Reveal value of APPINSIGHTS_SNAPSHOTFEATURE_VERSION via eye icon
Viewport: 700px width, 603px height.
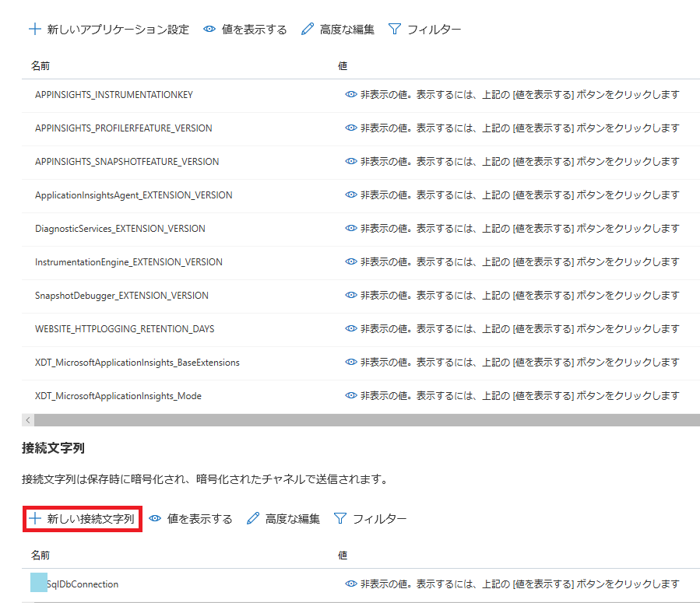coord(351,162)
